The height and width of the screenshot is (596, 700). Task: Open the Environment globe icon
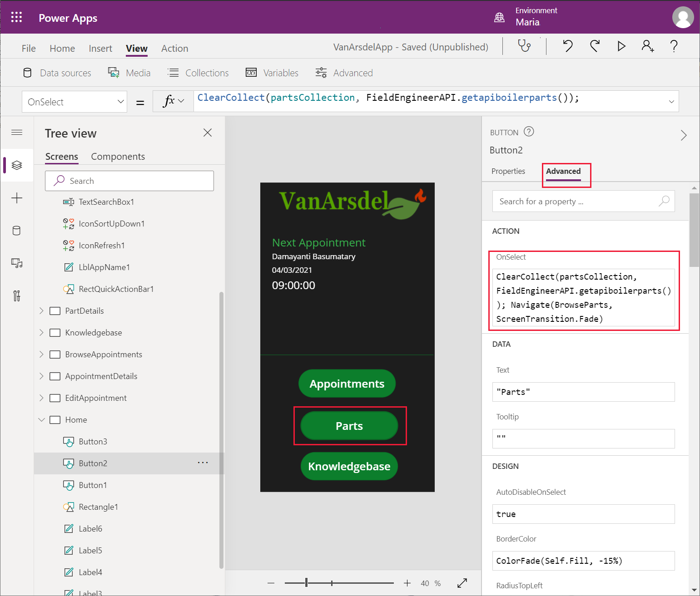coord(499,17)
